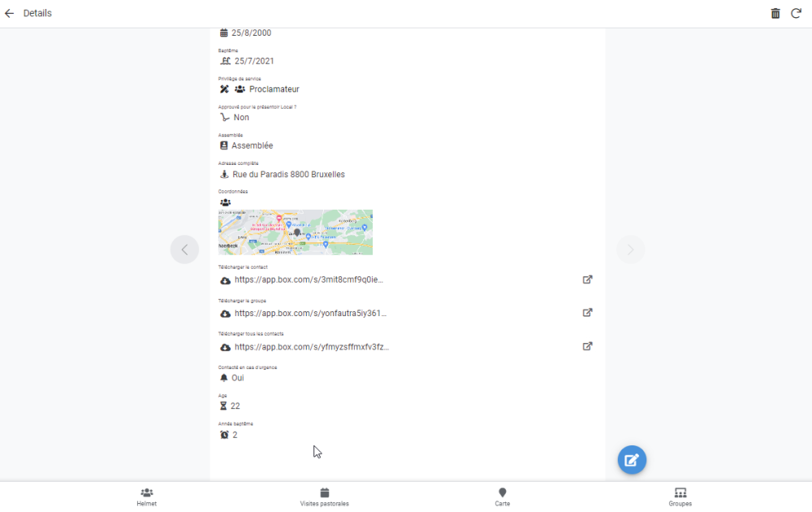This screenshot has width=812, height=512.
Task: Click the bell icon beside Oui
Action: (x=223, y=377)
